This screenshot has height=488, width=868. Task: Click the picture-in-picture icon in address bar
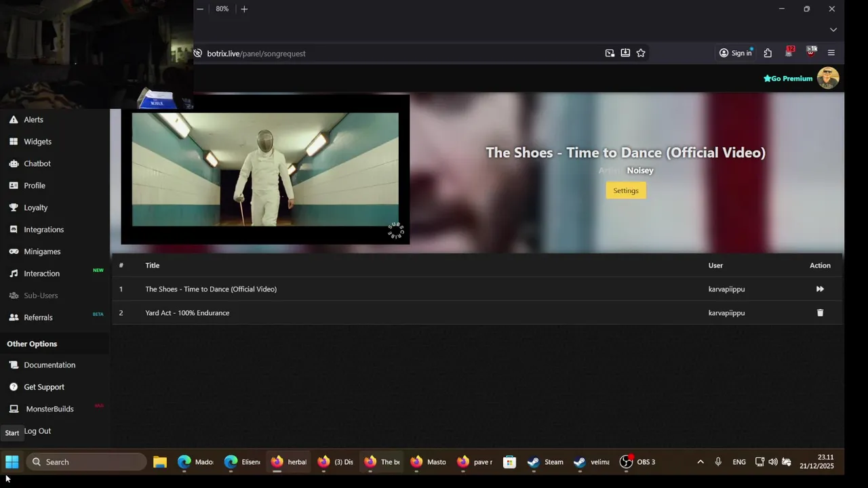[610, 53]
